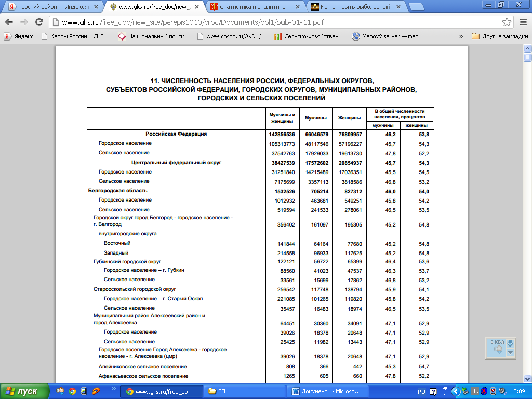
Task: Grab the vertical scrollbar thumb
Action: [x=527, y=57]
